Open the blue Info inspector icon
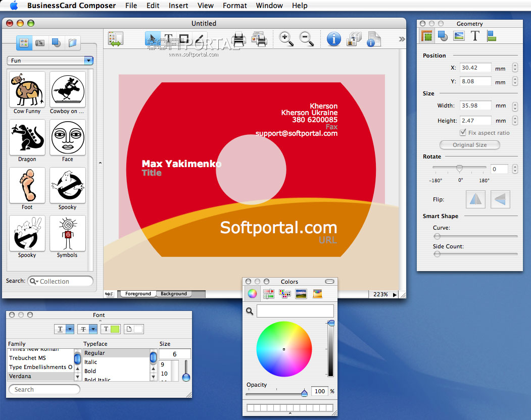Screen dimensions: 531x420 (333, 39)
